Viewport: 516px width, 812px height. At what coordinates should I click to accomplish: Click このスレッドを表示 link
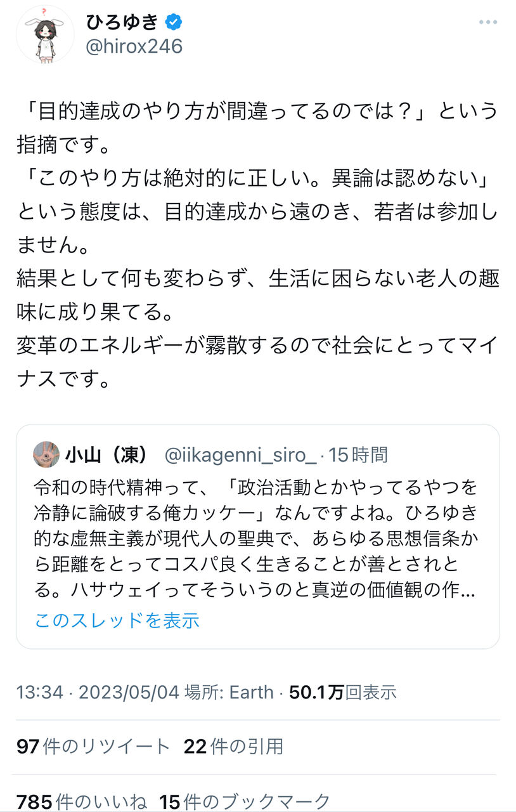coord(117,620)
